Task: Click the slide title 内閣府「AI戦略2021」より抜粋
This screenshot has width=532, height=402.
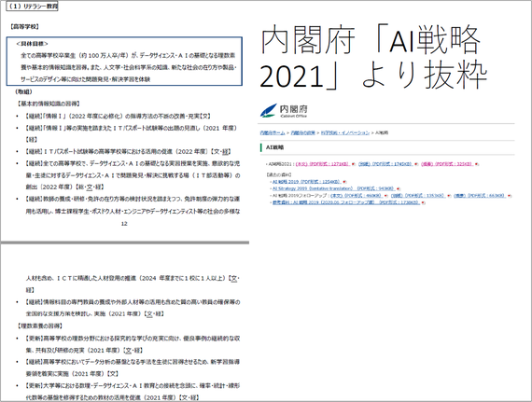Action: 373,57
